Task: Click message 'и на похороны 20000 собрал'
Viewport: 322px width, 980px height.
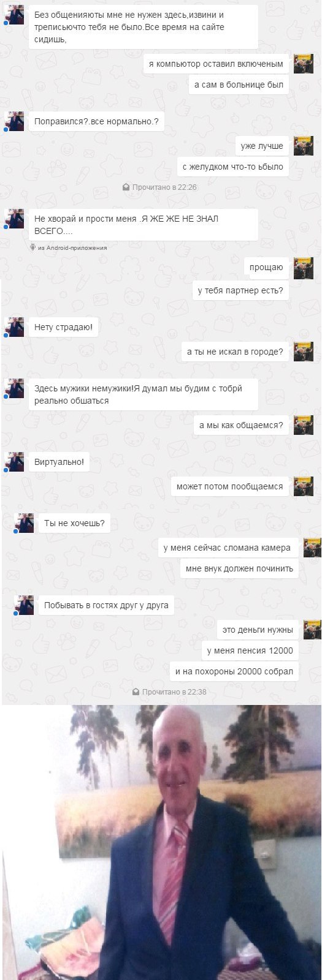Action: click(234, 671)
